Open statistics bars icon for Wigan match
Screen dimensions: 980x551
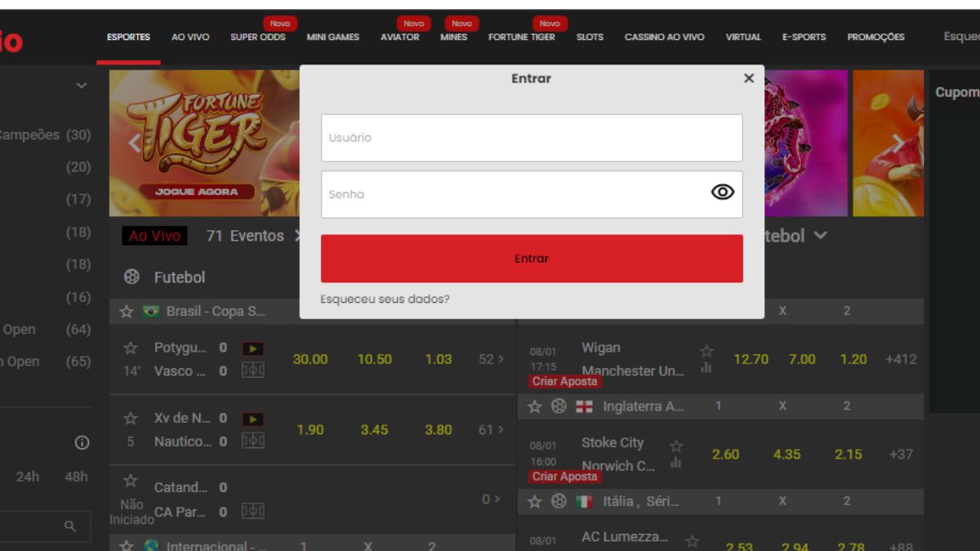pyautogui.click(x=706, y=368)
